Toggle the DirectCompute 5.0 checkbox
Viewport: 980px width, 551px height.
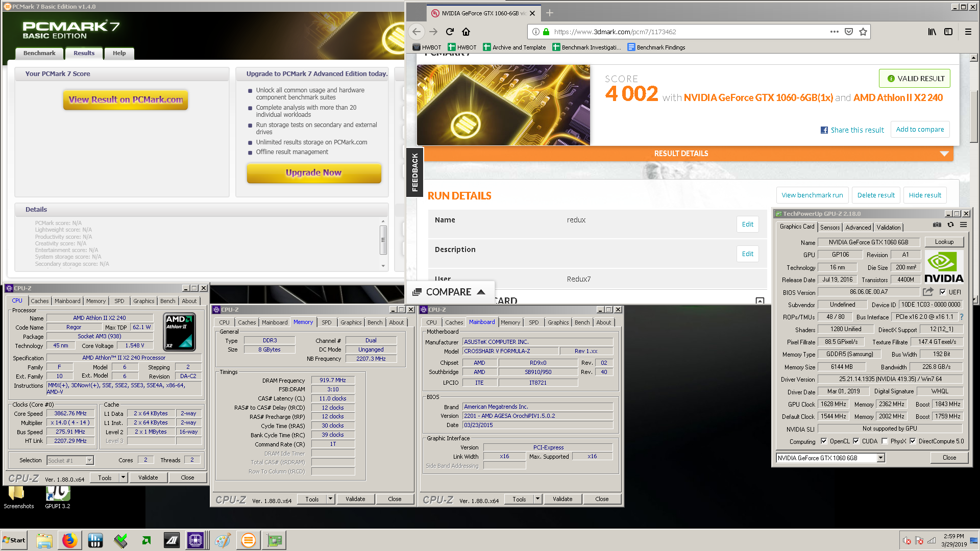[913, 441]
